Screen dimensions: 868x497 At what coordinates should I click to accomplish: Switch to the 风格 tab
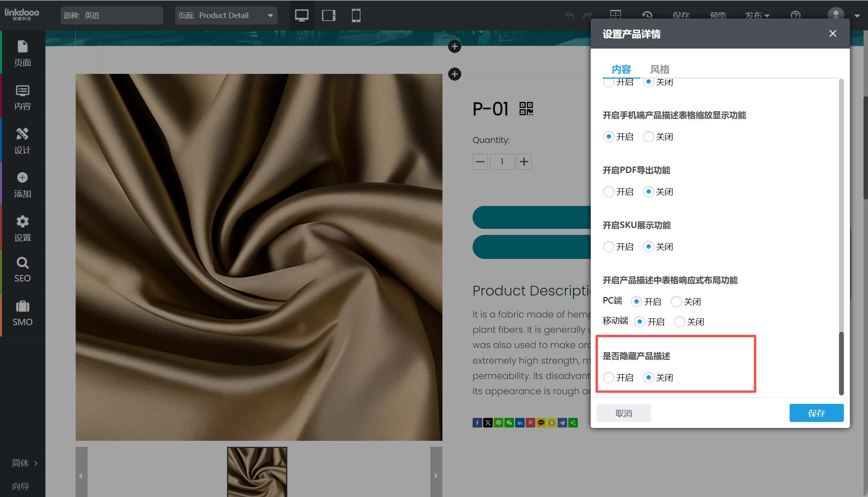(660, 69)
